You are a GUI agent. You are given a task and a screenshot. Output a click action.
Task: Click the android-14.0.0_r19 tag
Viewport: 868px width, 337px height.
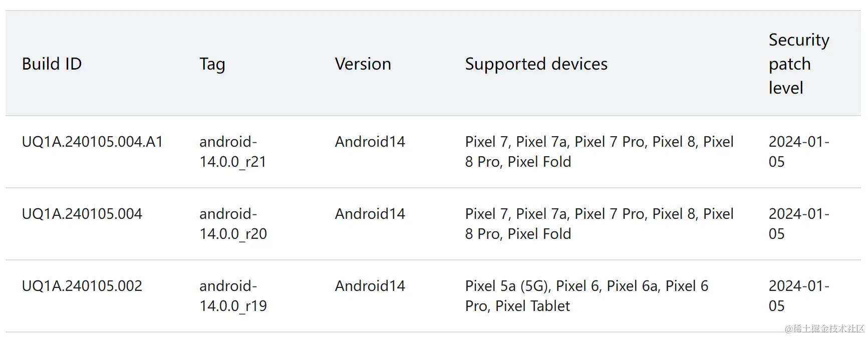tap(233, 296)
